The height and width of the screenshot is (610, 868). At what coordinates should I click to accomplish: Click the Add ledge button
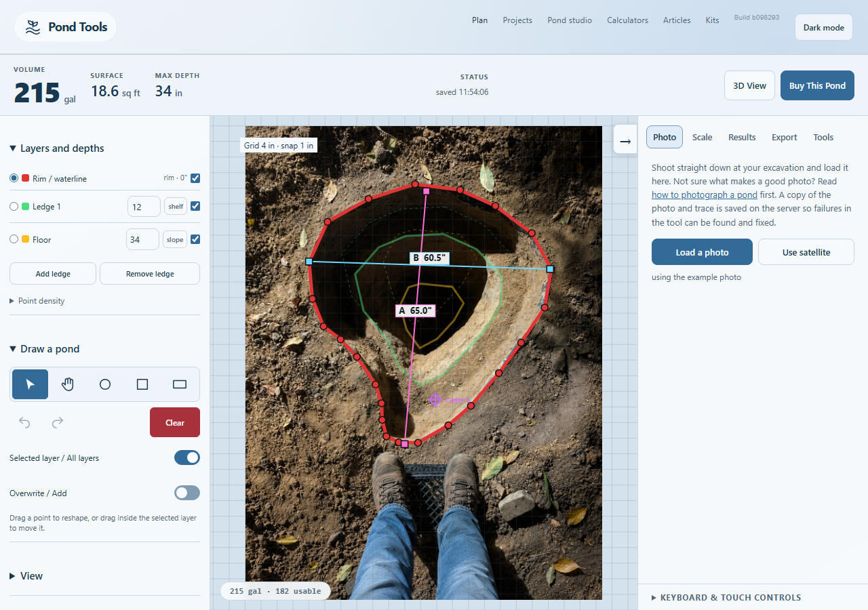coord(53,274)
